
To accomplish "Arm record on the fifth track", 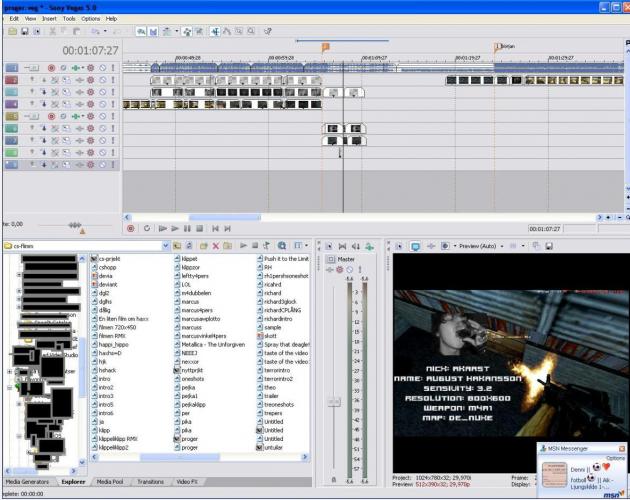I will pyautogui.click(x=51, y=116).
